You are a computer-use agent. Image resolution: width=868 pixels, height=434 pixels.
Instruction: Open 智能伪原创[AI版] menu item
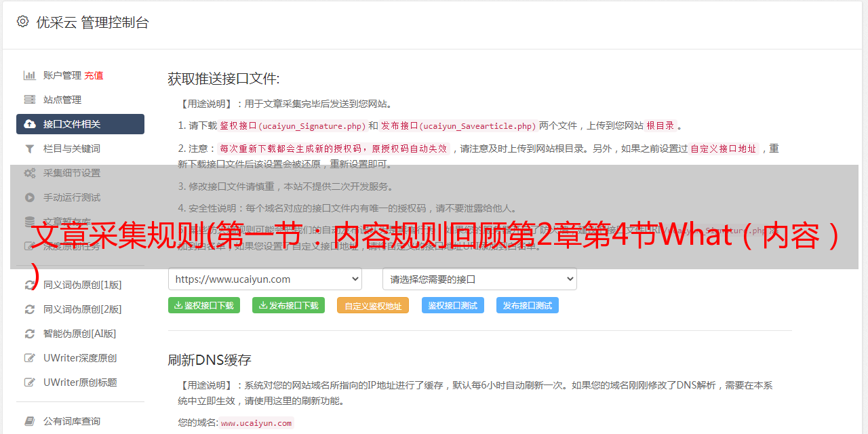pyautogui.click(x=80, y=334)
